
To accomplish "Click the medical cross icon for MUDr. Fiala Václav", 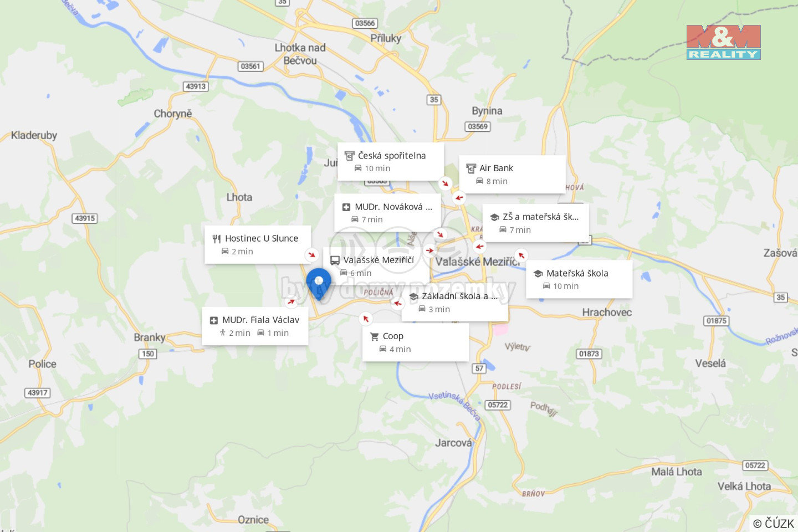I will click(x=214, y=320).
